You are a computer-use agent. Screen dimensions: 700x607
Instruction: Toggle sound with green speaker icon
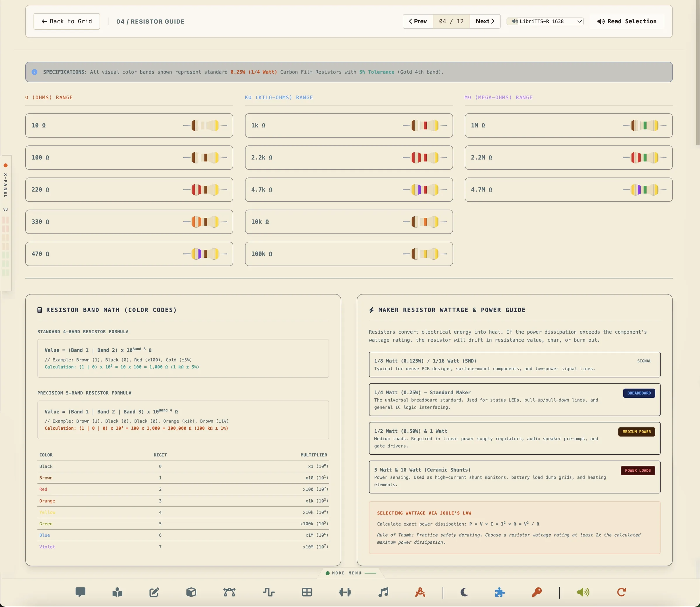point(583,592)
